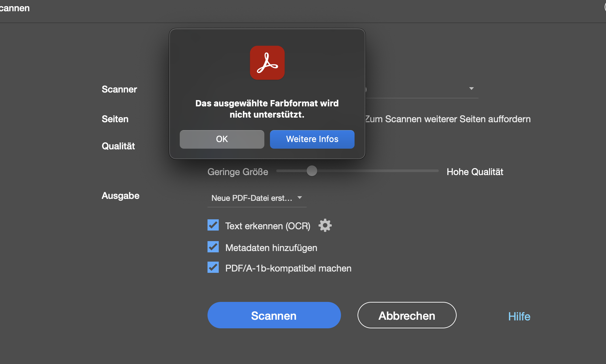The height and width of the screenshot is (364, 606).
Task: Click the Qualität label
Action: click(118, 146)
